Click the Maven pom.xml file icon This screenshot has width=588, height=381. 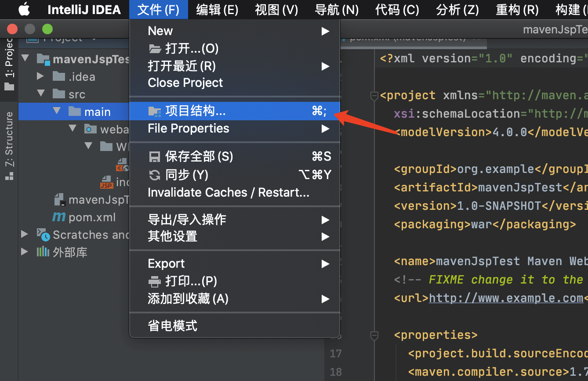pyautogui.click(x=59, y=217)
